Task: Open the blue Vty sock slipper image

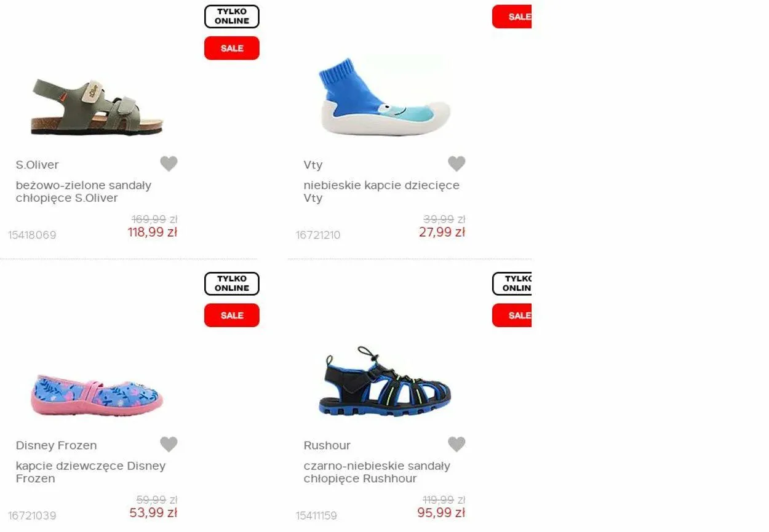Action: [385, 97]
